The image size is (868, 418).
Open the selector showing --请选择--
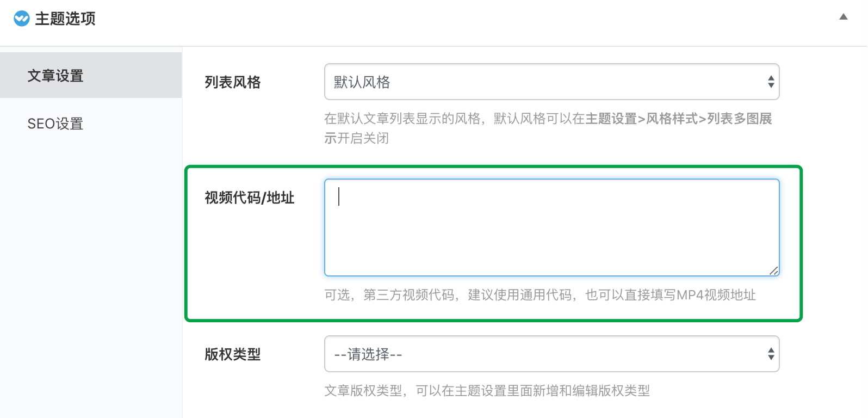click(551, 354)
